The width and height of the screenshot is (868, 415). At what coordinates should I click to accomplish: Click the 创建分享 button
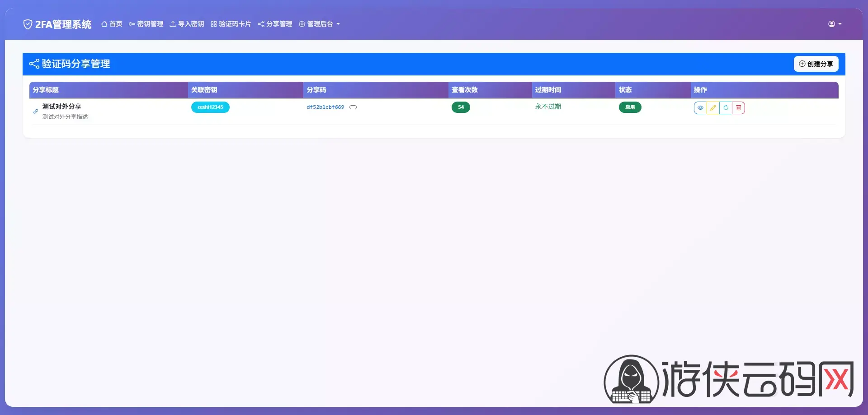coord(816,64)
